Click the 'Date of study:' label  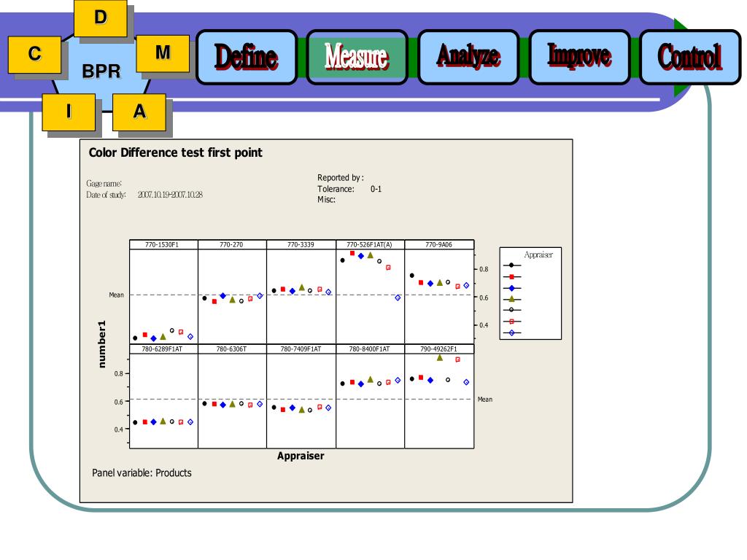point(106,195)
